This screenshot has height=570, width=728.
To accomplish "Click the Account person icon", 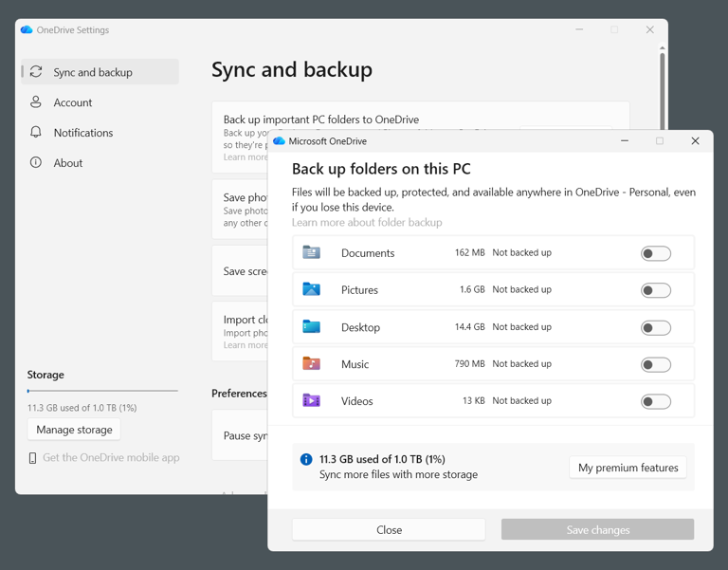I will (36, 102).
